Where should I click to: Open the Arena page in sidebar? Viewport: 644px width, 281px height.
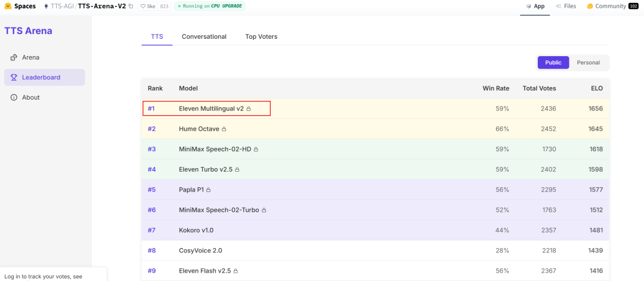click(x=44, y=57)
